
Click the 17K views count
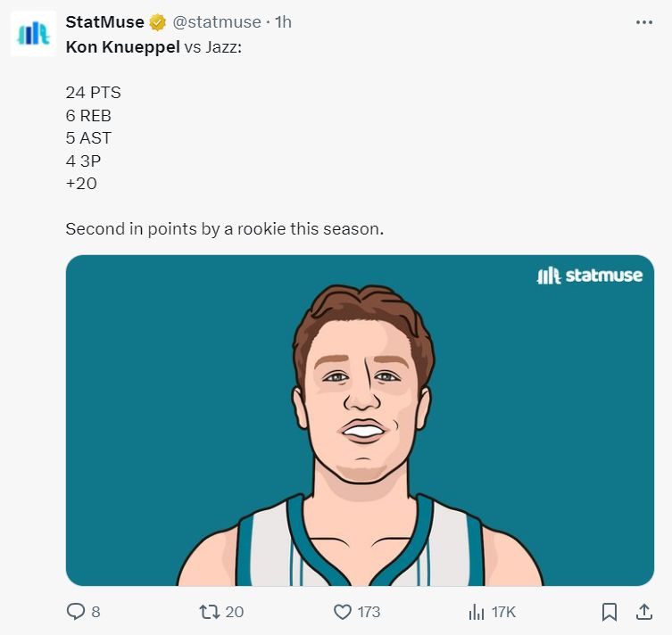[x=503, y=612]
